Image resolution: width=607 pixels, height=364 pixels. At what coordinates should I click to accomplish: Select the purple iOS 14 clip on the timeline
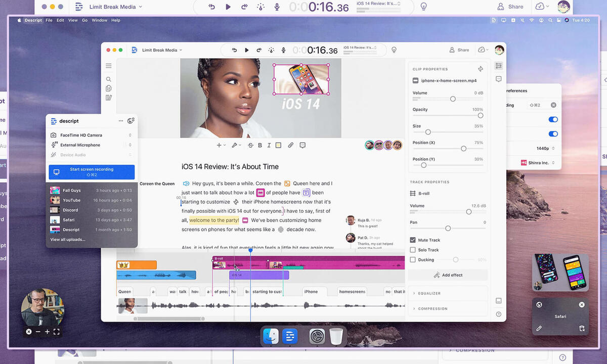259,275
